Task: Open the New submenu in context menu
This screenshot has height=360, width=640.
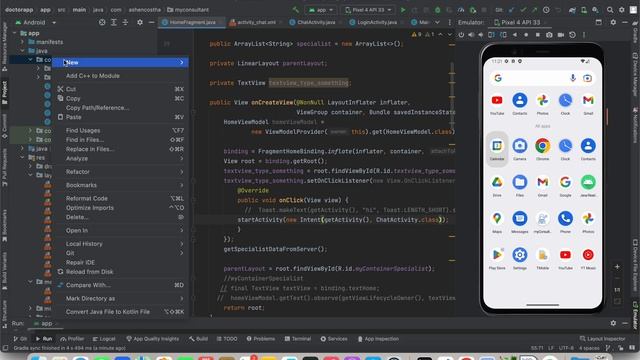Action: pos(120,62)
